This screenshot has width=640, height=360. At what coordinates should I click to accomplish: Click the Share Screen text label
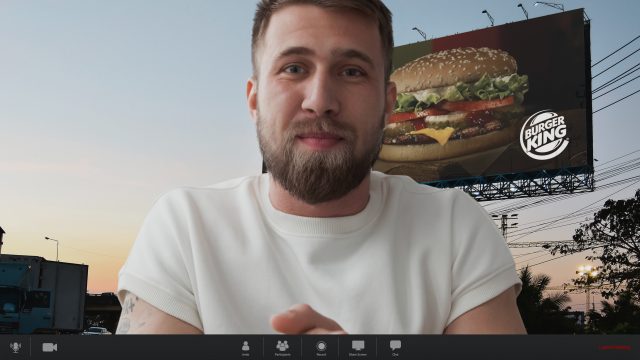click(358, 355)
